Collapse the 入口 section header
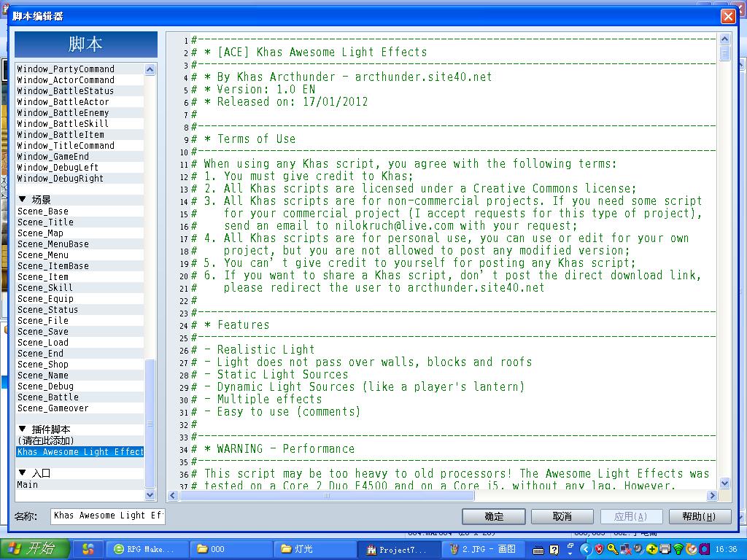This screenshot has height=560, width=747. pyautogui.click(x=23, y=472)
